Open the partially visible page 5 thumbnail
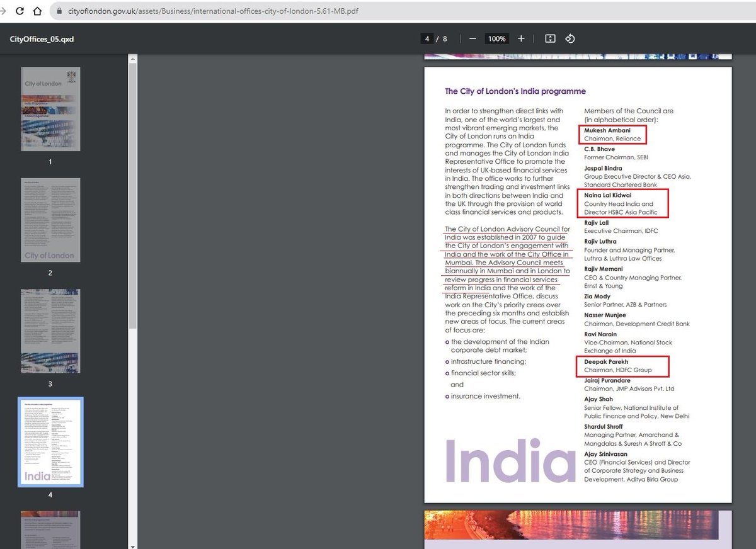This screenshot has height=549, width=756. 50,529
